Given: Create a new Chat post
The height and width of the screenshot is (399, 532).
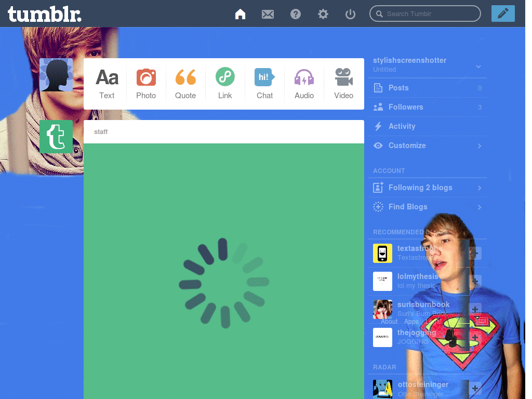Looking at the screenshot, I should (264, 84).
